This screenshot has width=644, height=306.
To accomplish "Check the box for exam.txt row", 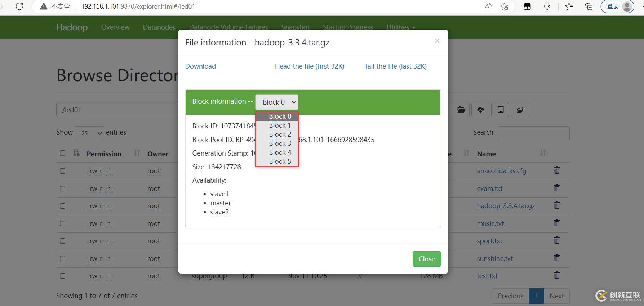I will [x=62, y=188].
